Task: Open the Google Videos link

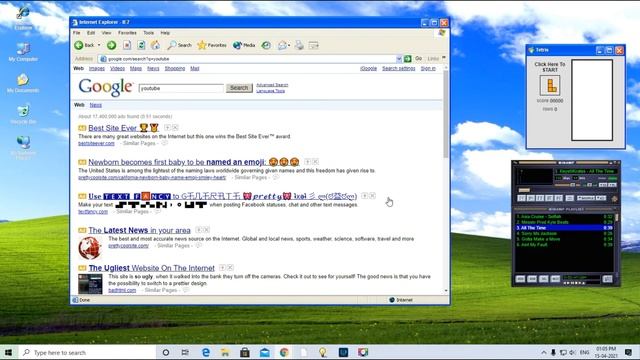Action: tap(117, 69)
